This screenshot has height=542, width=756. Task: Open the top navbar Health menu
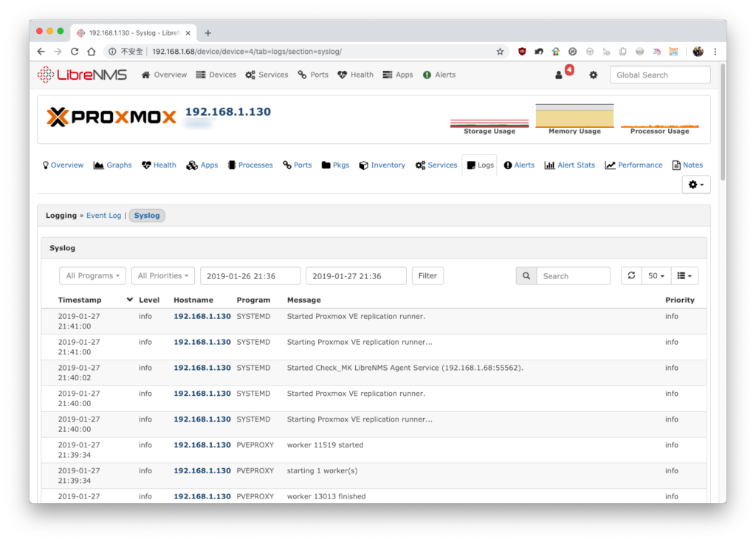point(356,75)
